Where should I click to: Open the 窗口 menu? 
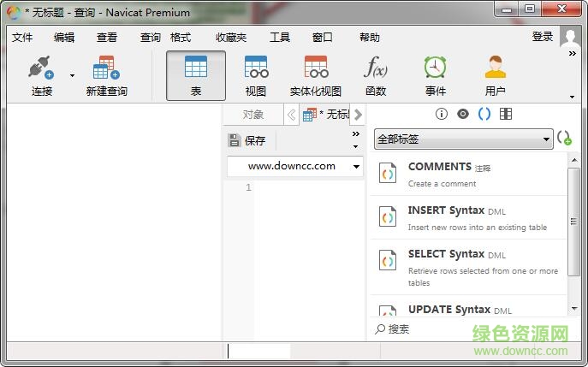[323, 38]
